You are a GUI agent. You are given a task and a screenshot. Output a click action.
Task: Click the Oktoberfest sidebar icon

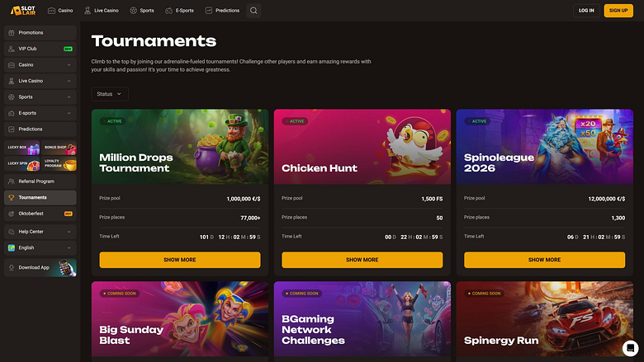pyautogui.click(x=12, y=214)
